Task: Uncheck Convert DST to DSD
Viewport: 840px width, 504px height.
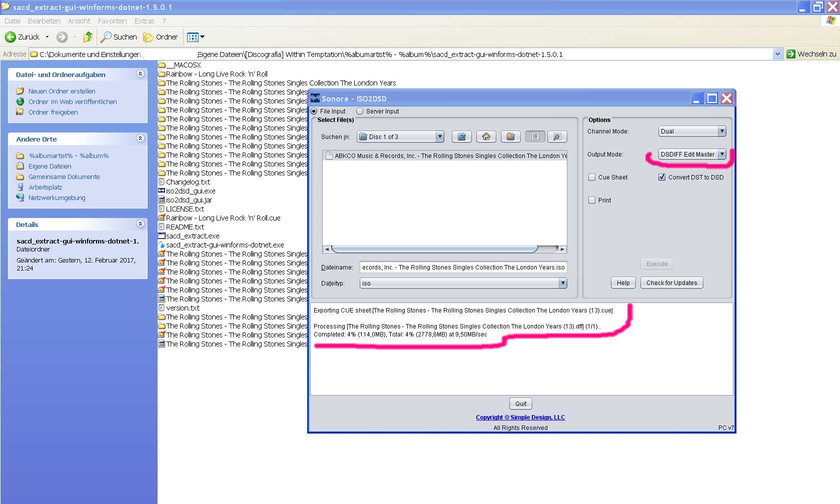Action: click(662, 177)
